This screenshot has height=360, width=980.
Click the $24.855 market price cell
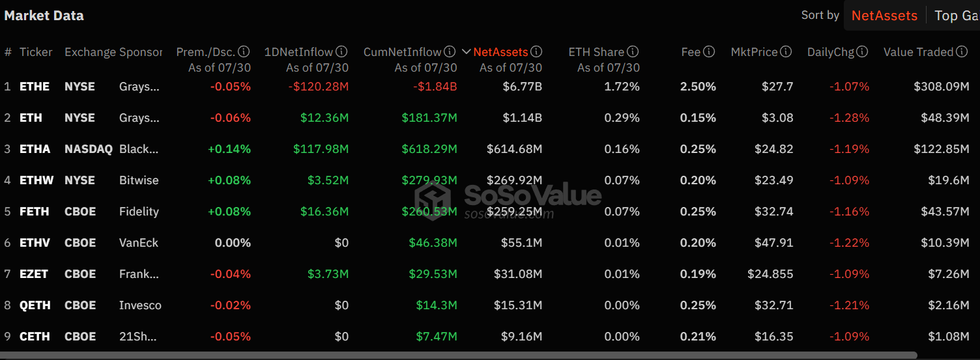click(x=770, y=274)
